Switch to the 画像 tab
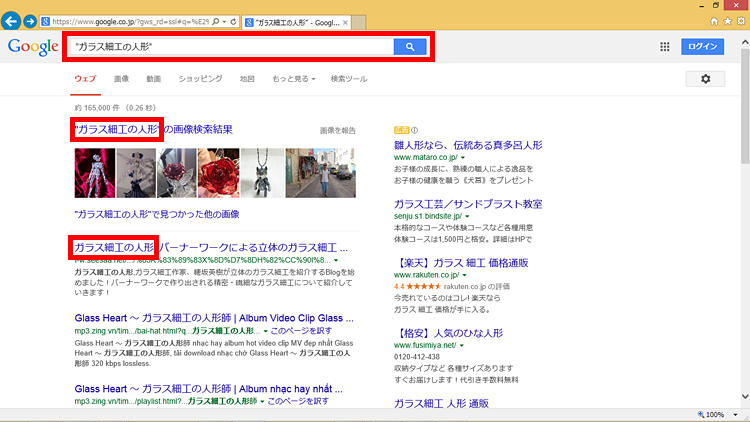Screen dimensions: 750x422 (x=121, y=79)
